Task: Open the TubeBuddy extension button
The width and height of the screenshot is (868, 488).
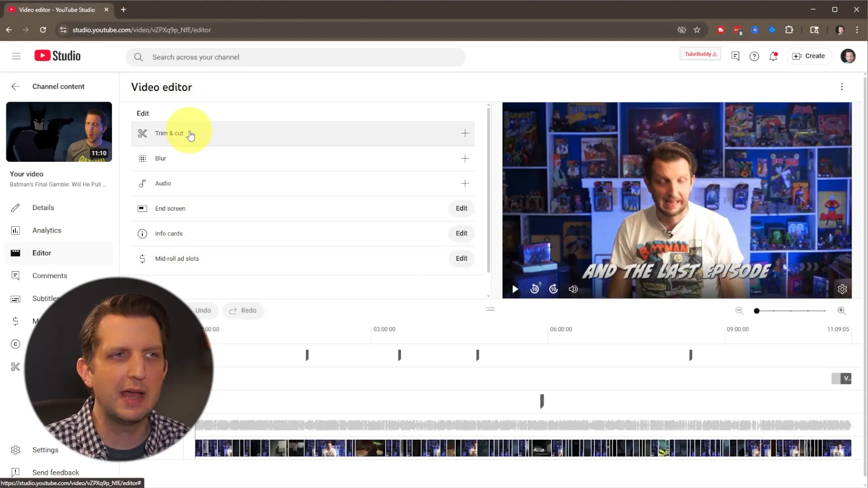Action: 700,54
